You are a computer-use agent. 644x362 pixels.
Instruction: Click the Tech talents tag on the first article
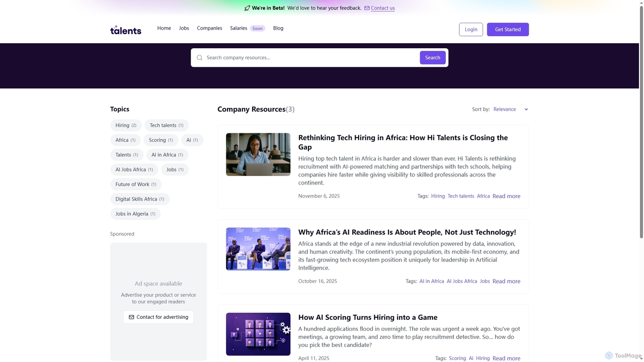(x=461, y=196)
